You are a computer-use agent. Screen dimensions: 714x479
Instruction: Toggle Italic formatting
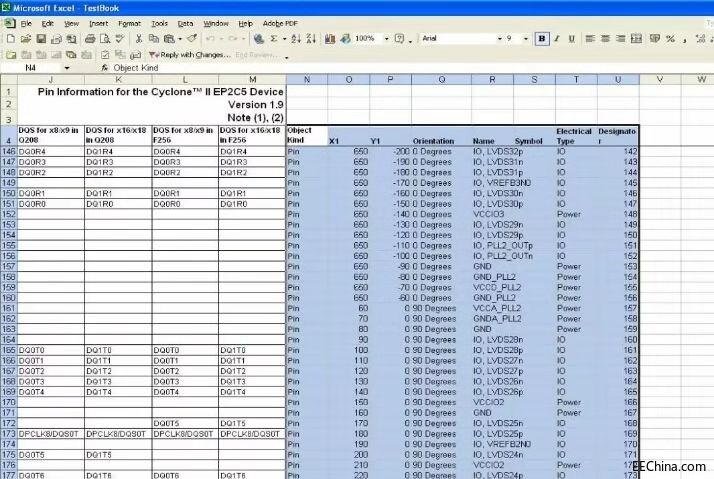pos(556,39)
